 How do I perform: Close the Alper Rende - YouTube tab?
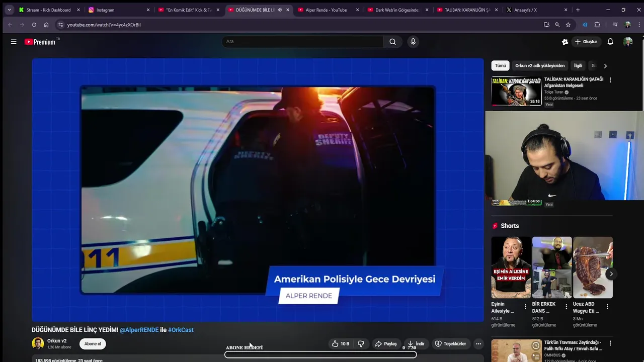pos(357,10)
